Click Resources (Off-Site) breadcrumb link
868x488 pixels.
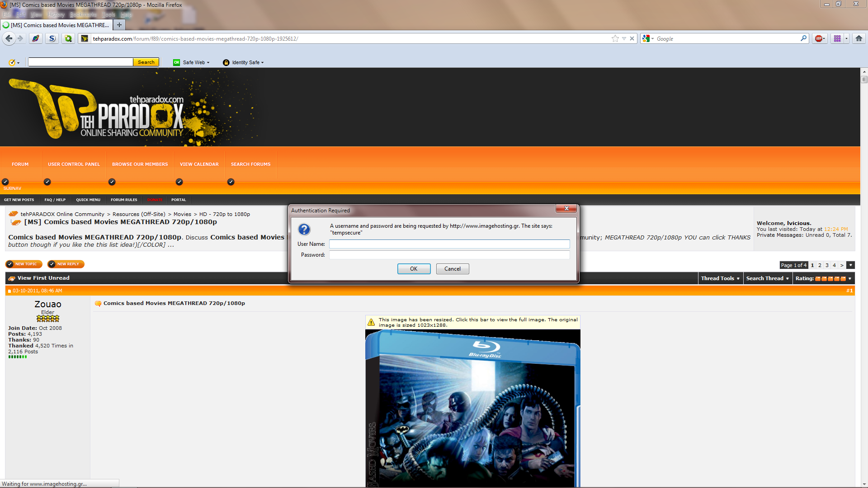point(139,214)
